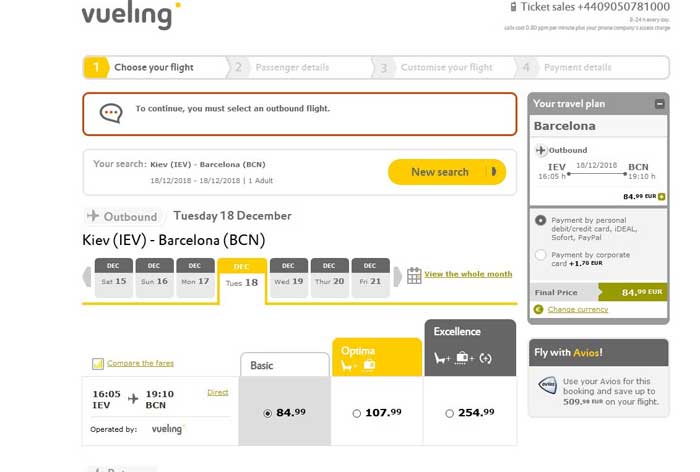Open the View the whole month link
Viewport: 700px width, 472px height.
468,274
